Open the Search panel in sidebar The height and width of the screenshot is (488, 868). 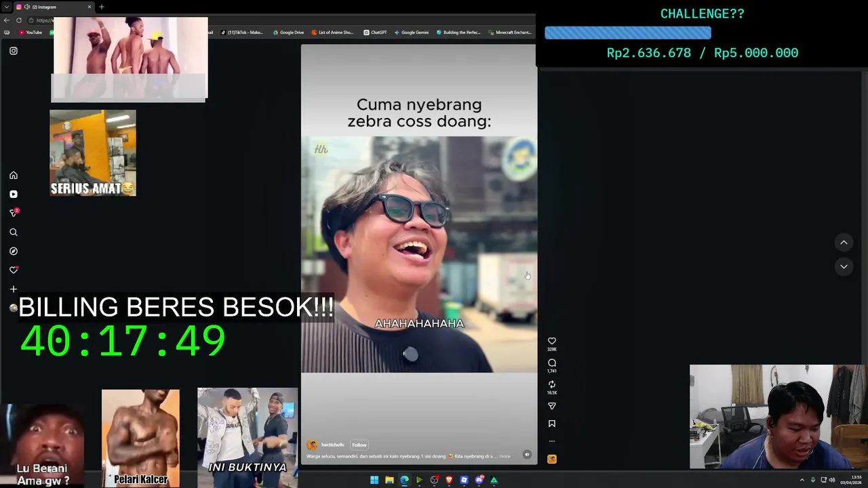tap(14, 232)
